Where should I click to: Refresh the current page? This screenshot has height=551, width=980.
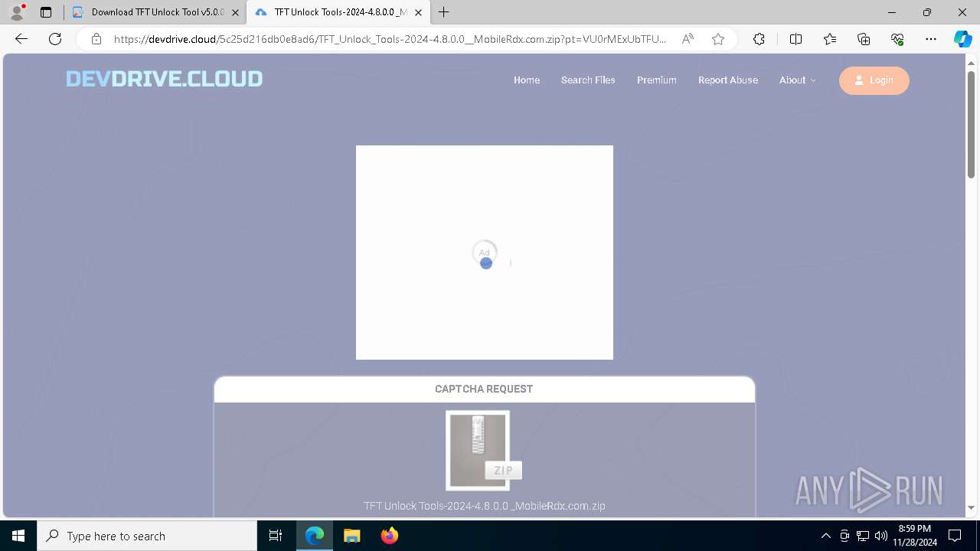tap(55, 39)
